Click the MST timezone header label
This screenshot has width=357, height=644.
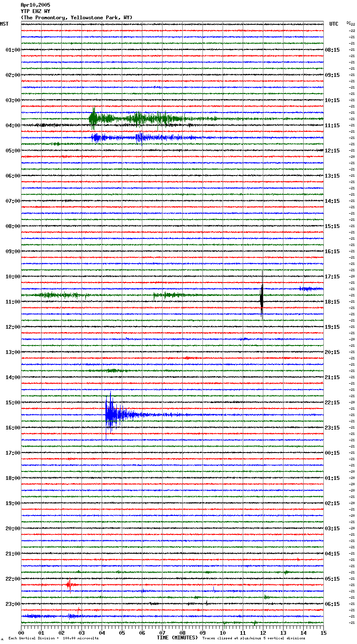pos(4,24)
